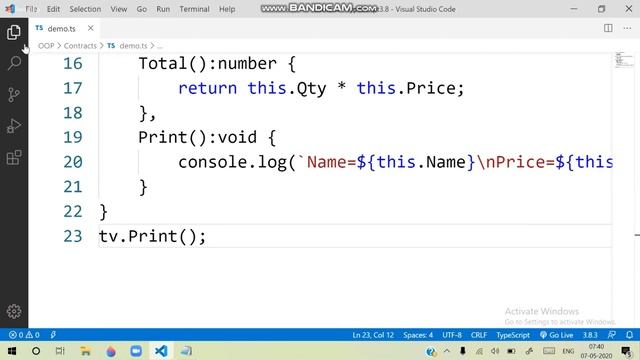The height and width of the screenshot is (360, 640).
Task: Open the Extensions view
Action: [14, 157]
